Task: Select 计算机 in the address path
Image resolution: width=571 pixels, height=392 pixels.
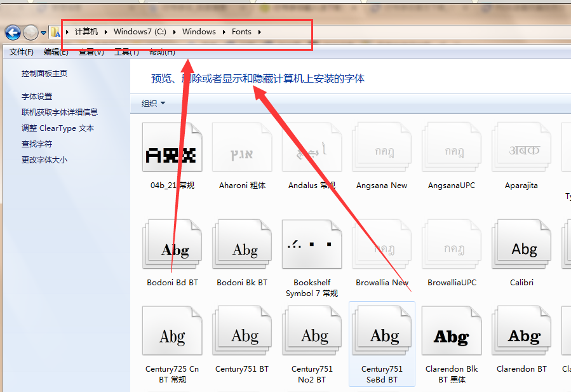Action: [86, 32]
